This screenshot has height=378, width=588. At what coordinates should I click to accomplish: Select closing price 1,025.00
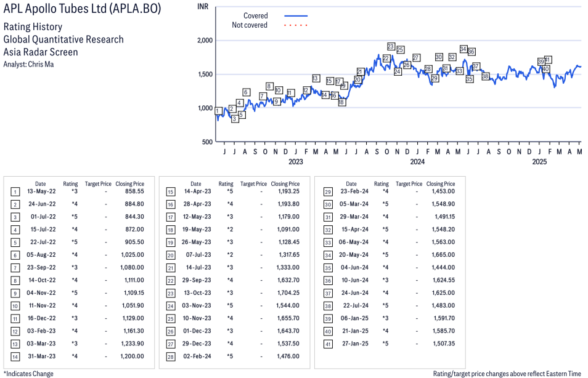tap(133, 255)
